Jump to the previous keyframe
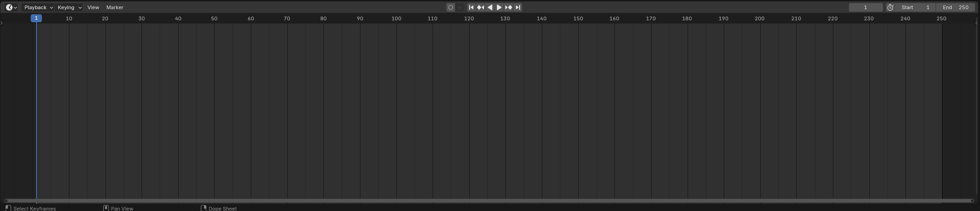This screenshot has width=980, height=211. tap(480, 7)
